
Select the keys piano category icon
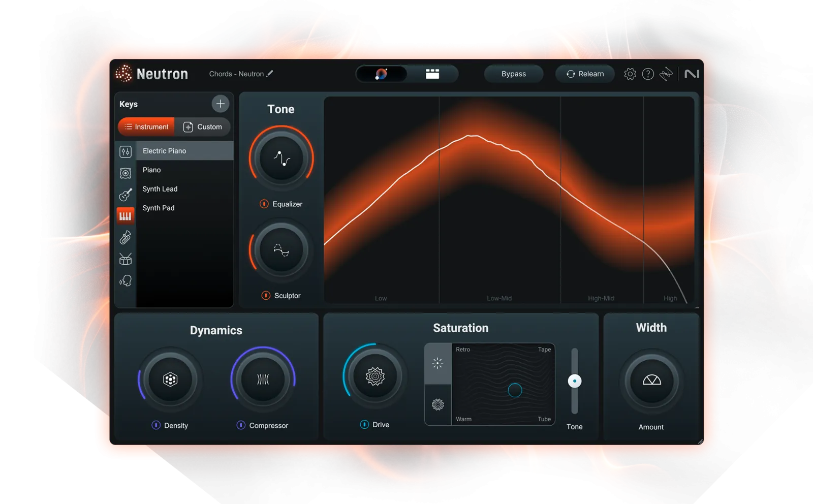coord(126,216)
